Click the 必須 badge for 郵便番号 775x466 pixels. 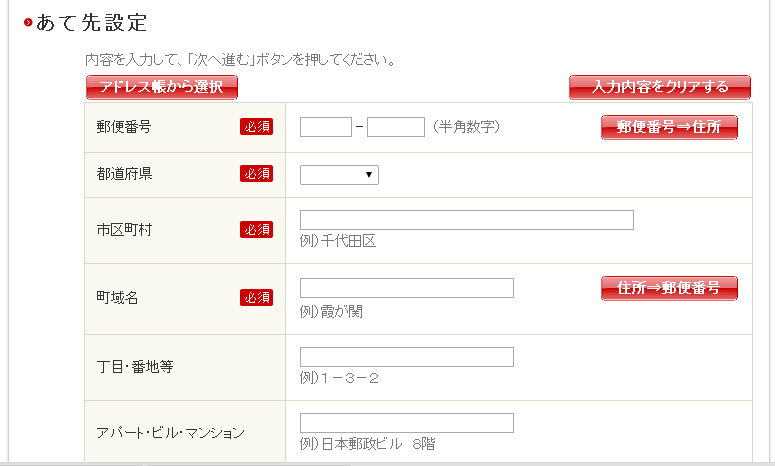tap(256, 127)
